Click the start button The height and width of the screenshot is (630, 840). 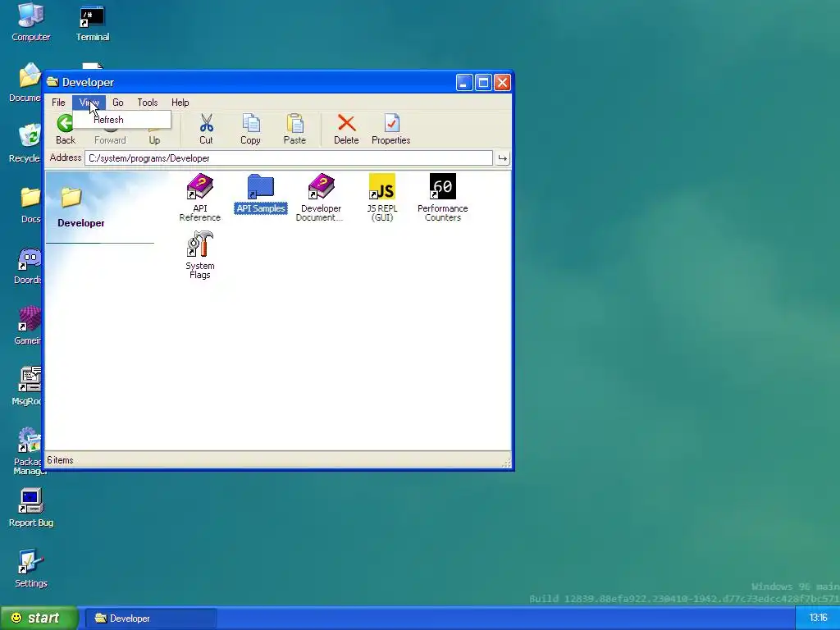click(39, 618)
